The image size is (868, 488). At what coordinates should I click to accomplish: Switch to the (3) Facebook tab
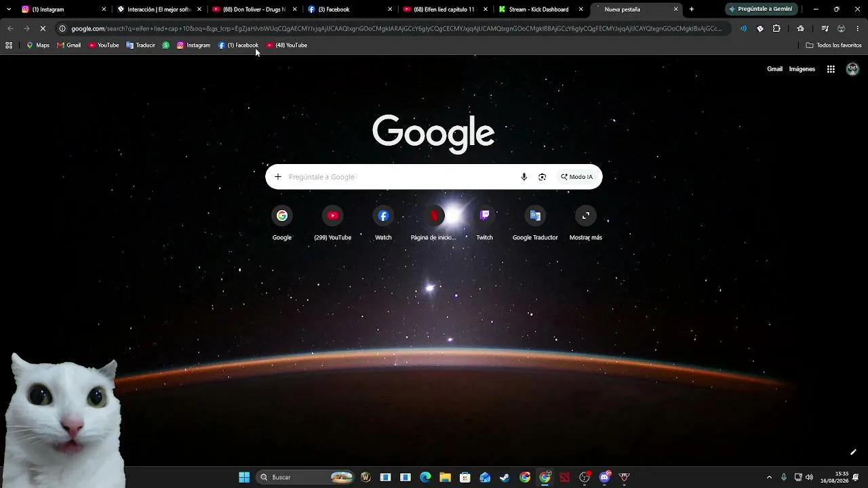point(350,9)
